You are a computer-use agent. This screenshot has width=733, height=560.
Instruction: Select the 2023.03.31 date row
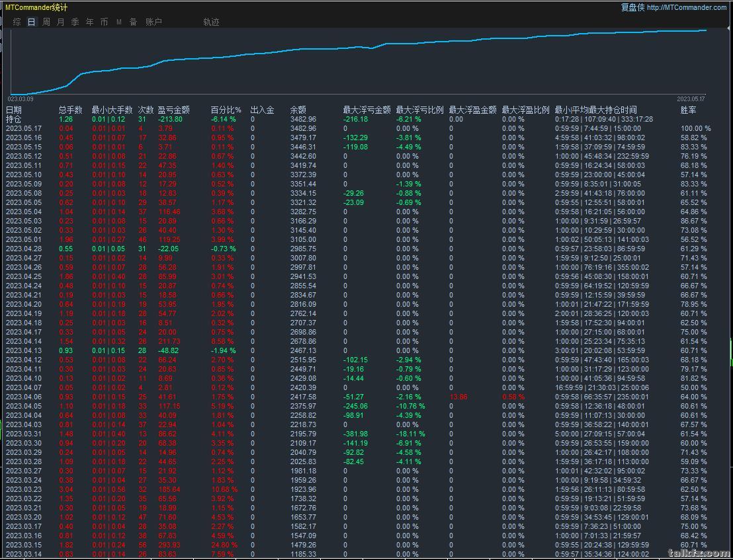click(x=24, y=434)
